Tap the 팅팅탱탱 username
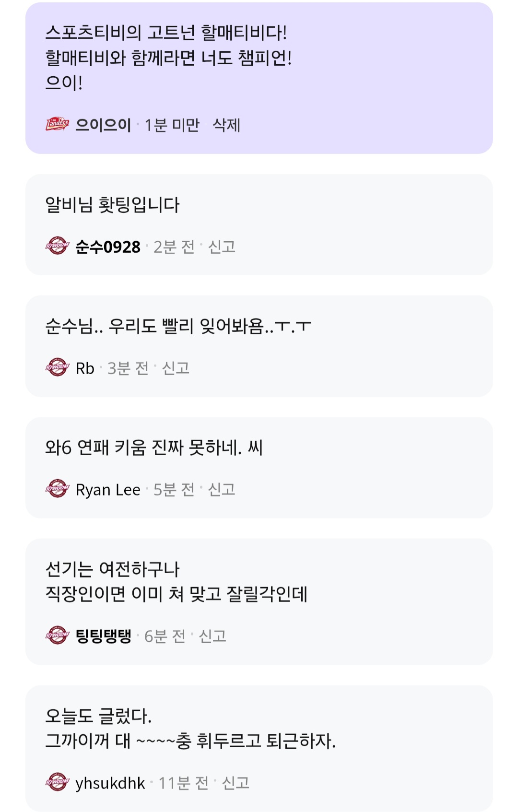The height and width of the screenshot is (812, 518). pyautogui.click(x=103, y=636)
